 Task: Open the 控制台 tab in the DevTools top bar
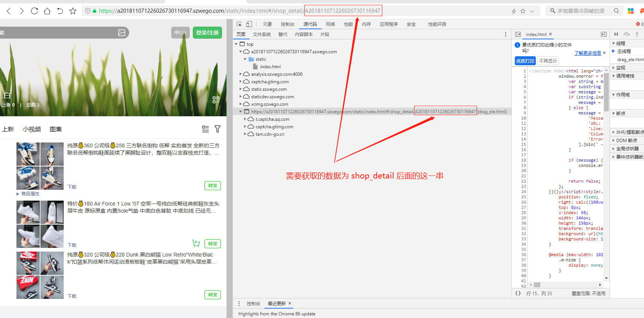tap(288, 24)
